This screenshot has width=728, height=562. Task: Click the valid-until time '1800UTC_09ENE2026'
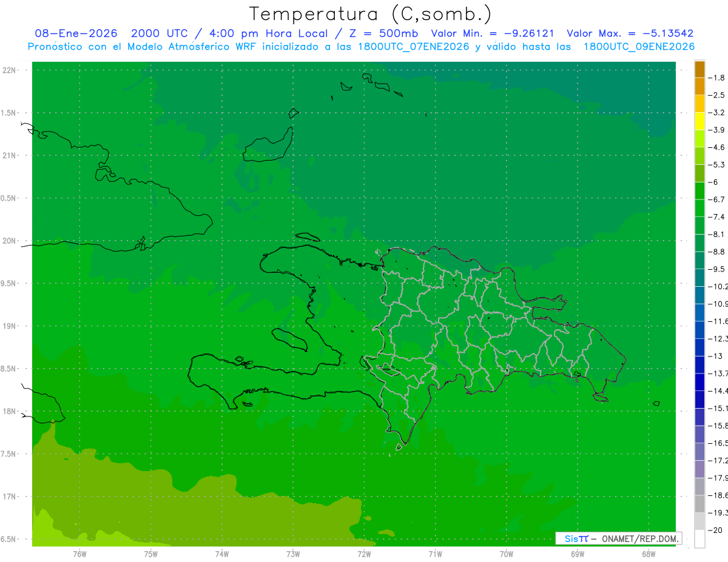coord(639,47)
